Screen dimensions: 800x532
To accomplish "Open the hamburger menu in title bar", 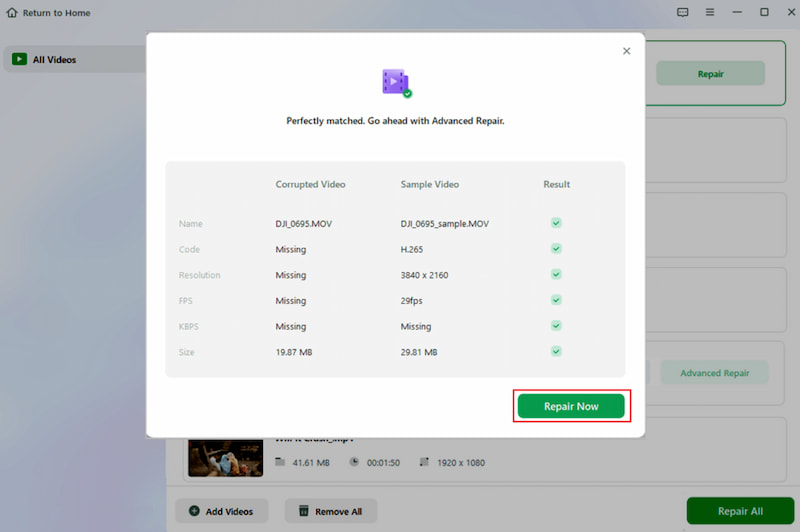I will pyautogui.click(x=709, y=13).
